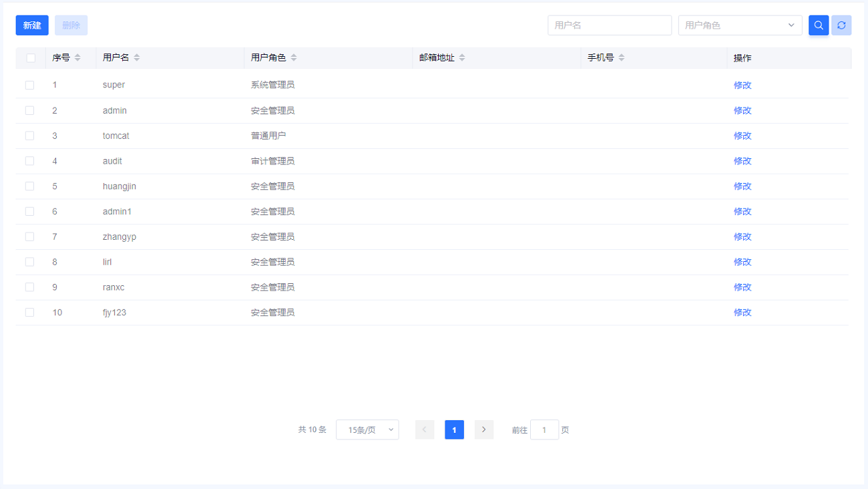Sort by 用户名 column sort icon
The width and height of the screenshot is (868, 489).
(137, 58)
